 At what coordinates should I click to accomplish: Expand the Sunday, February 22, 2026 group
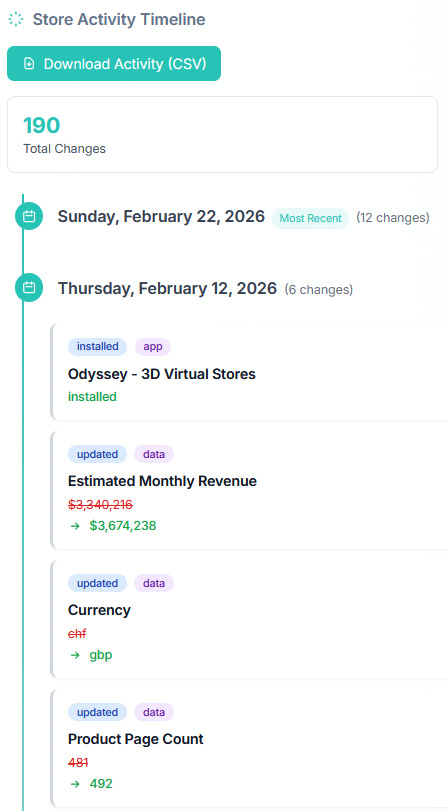click(161, 216)
